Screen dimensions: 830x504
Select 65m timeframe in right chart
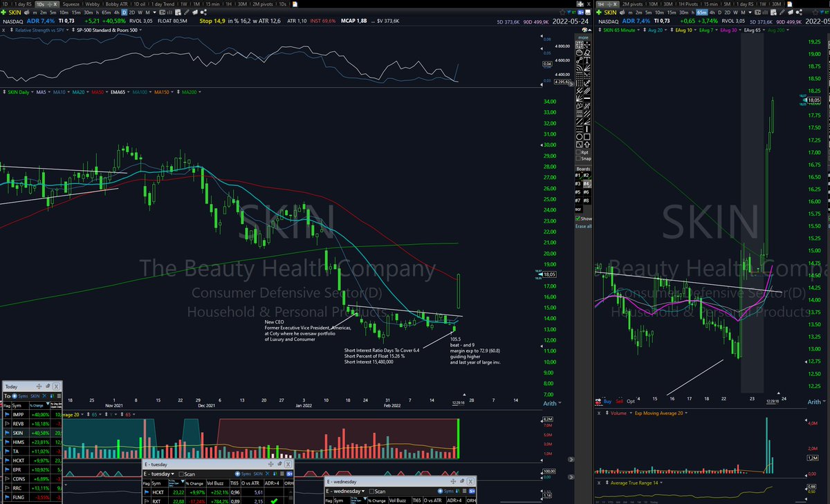point(702,12)
